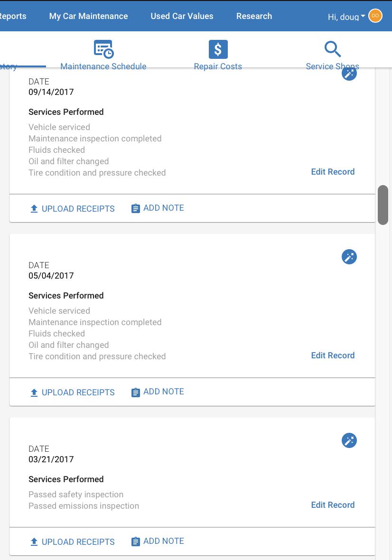The width and height of the screenshot is (392, 560).
Task: Open the Maintenance Schedule calendar icon
Action: pos(103,49)
